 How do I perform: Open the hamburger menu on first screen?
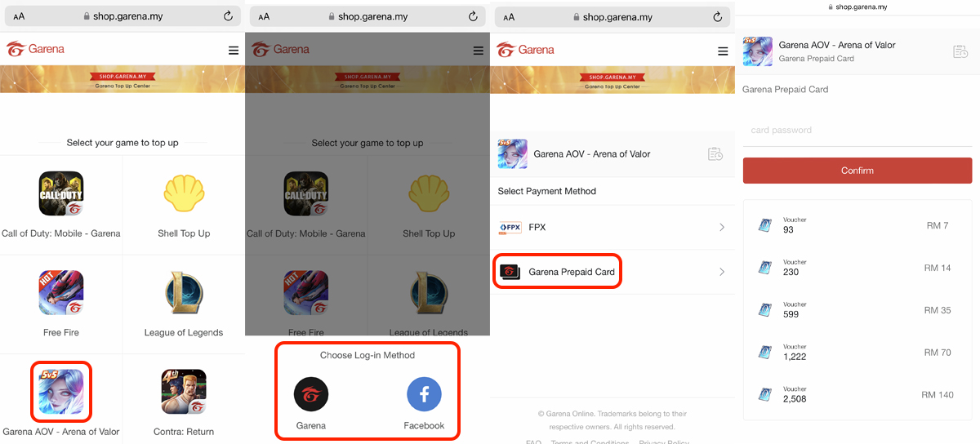point(234,51)
